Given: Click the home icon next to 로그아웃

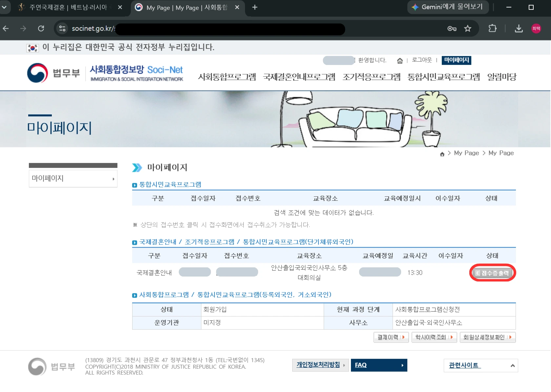Looking at the screenshot, I should (400, 60).
